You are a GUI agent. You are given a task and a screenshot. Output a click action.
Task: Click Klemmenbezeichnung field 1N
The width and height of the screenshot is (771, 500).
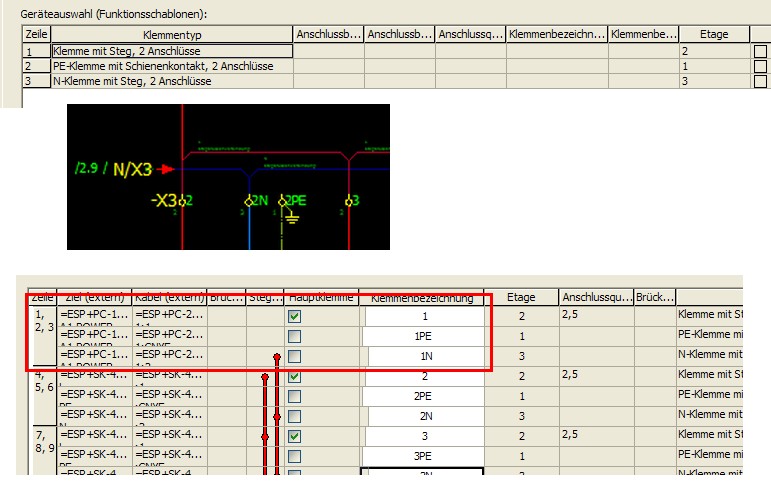426,356
